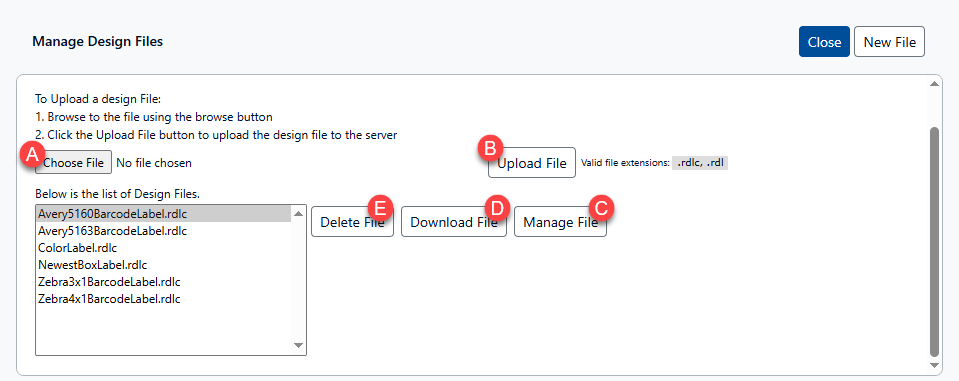Image resolution: width=959 pixels, height=381 pixels.
Task: Close the Manage Design Files dialog
Action: [x=824, y=42]
